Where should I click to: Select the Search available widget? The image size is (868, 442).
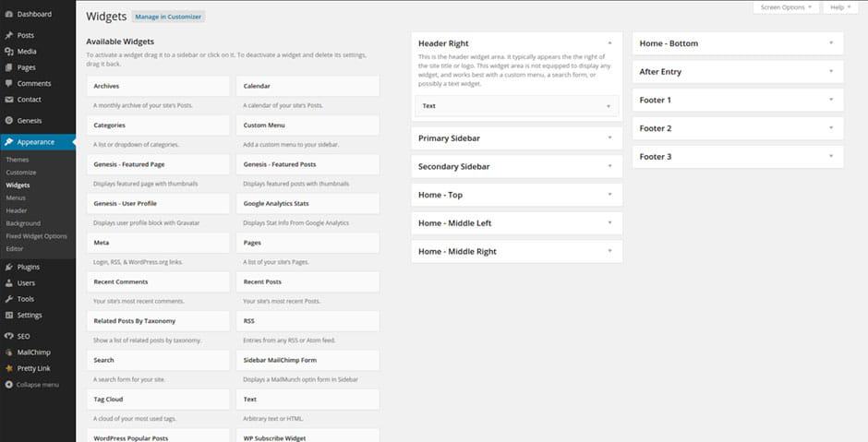point(158,360)
